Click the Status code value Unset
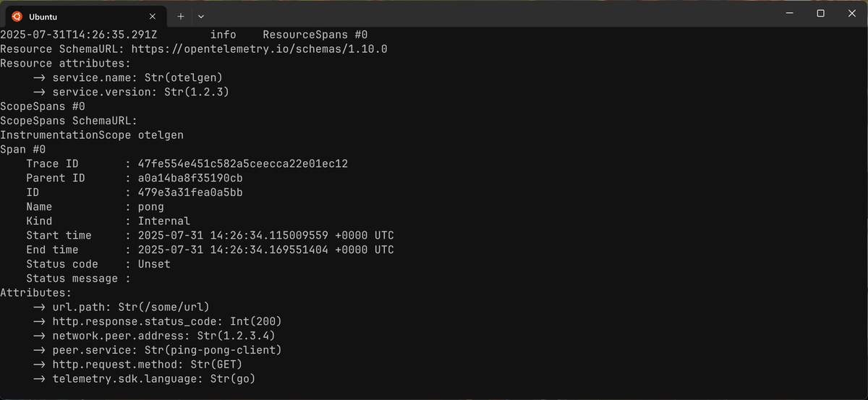868x400 pixels. [154, 265]
